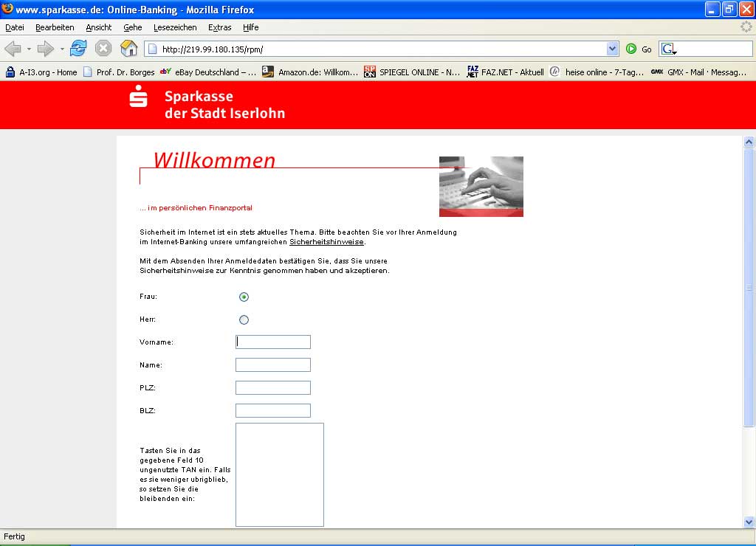
Task: Reload the page with the refresh icon
Action: [78, 49]
